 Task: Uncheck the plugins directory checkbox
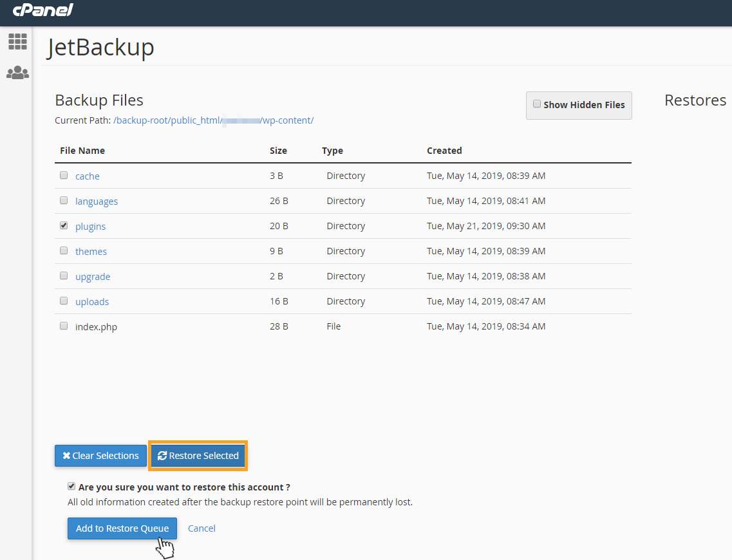(x=64, y=226)
